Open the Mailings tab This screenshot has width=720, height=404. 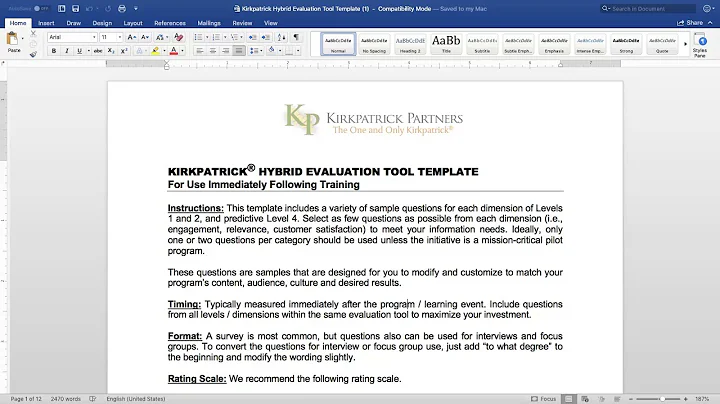209,23
